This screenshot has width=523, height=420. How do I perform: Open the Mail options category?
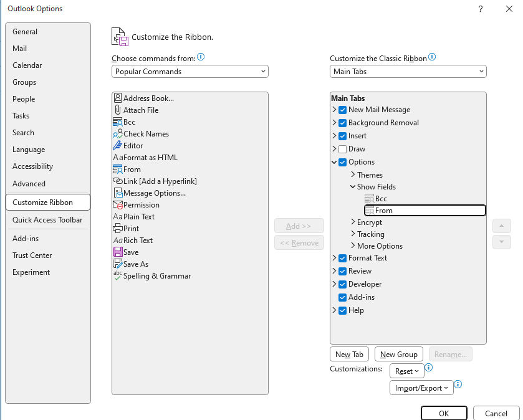click(48, 49)
